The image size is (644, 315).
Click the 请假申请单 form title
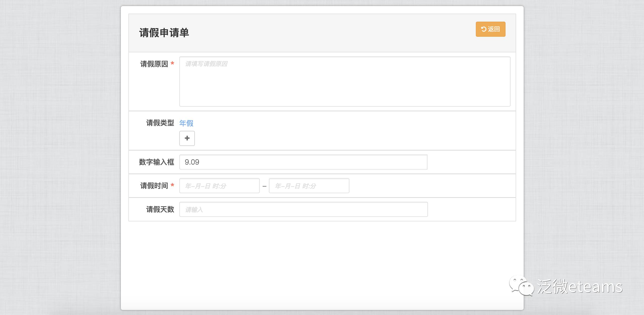pyautogui.click(x=164, y=33)
